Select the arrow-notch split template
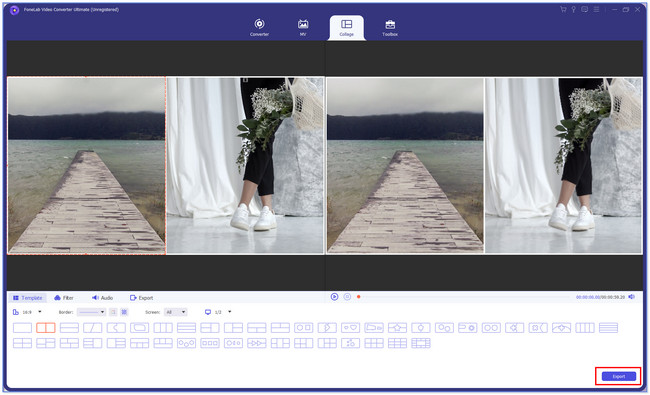650x395 pixels. [116, 328]
